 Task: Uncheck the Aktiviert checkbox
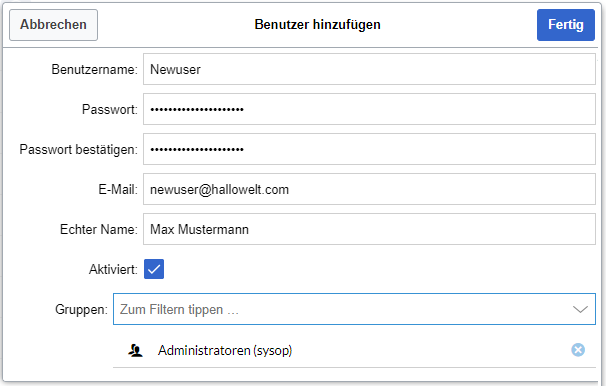click(154, 269)
